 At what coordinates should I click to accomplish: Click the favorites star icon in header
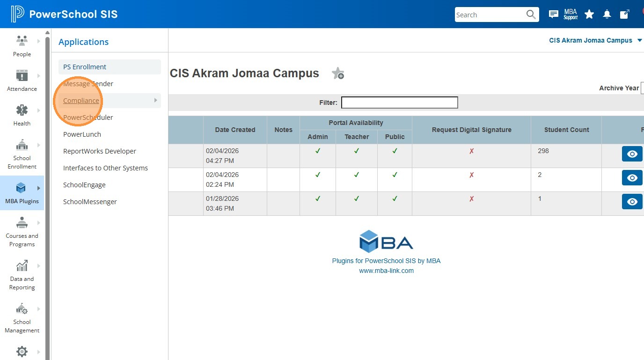pyautogui.click(x=589, y=15)
